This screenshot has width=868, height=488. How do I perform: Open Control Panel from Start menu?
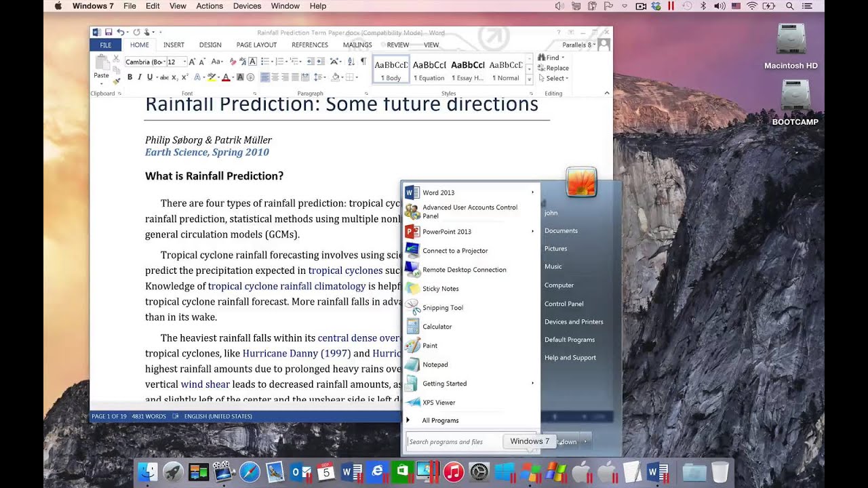pyautogui.click(x=564, y=304)
